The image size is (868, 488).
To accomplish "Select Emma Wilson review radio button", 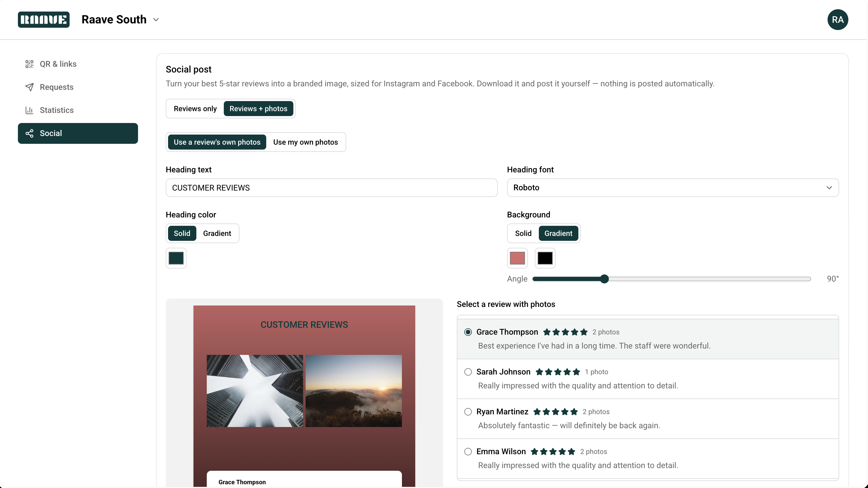I will [468, 452].
